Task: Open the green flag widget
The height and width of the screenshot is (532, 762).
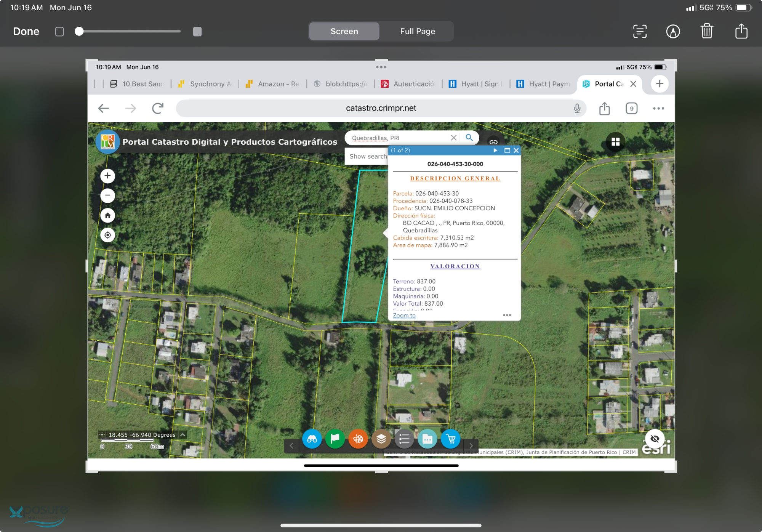Action: click(335, 439)
